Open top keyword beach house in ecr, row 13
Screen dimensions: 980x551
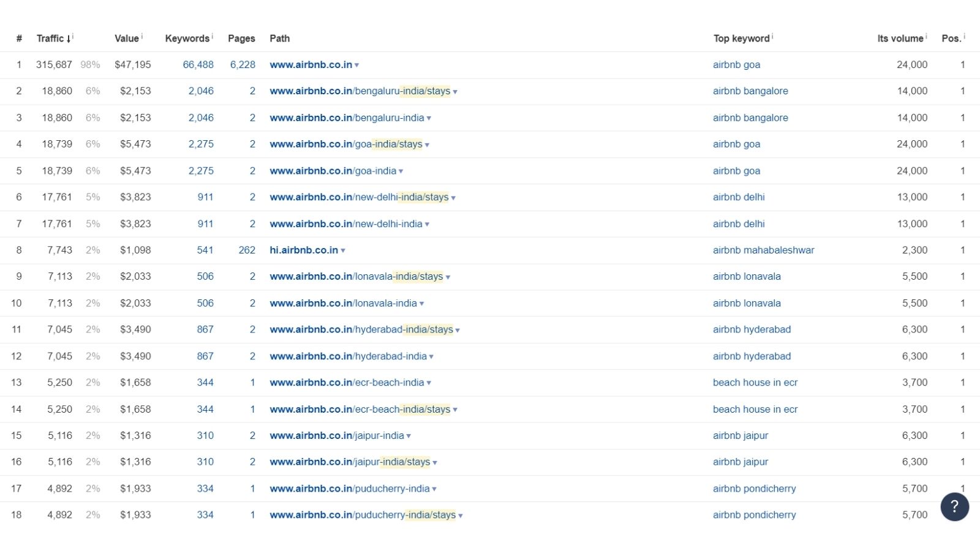(755, 382)
